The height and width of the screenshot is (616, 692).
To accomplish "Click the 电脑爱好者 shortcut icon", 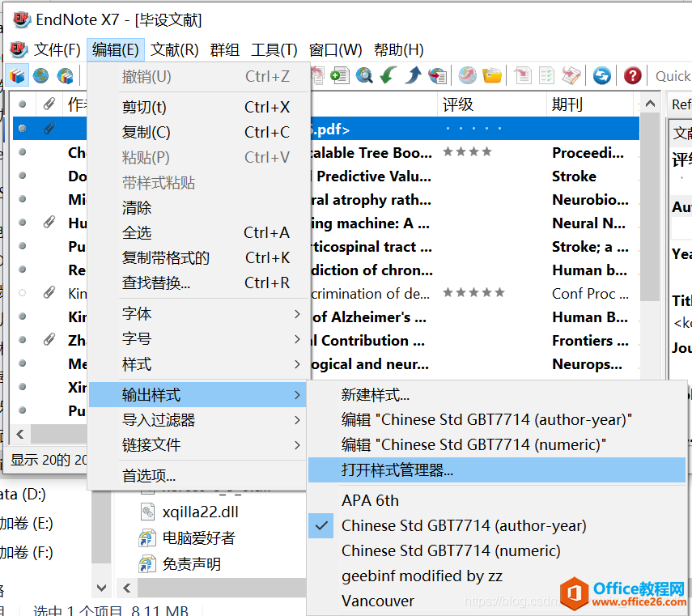I will [147, 538].
